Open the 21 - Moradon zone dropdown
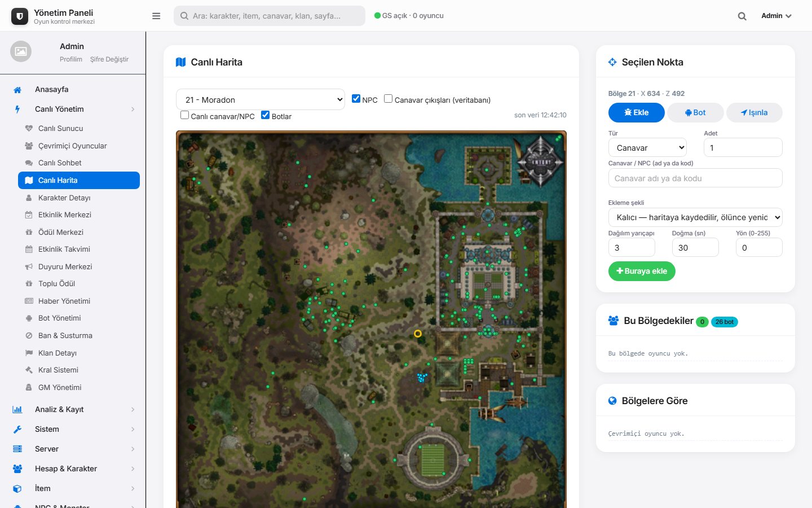The width and height of the screenshot is (812, 508). tap(261, 99)
